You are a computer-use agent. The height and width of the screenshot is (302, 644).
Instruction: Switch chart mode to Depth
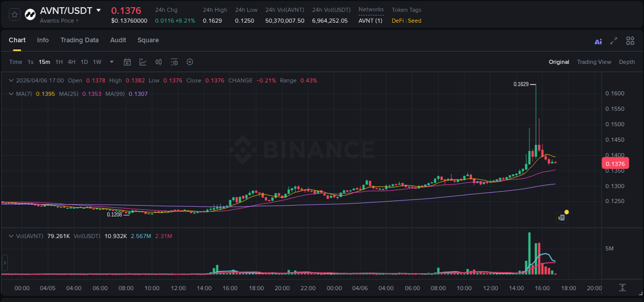coord(626,62)
